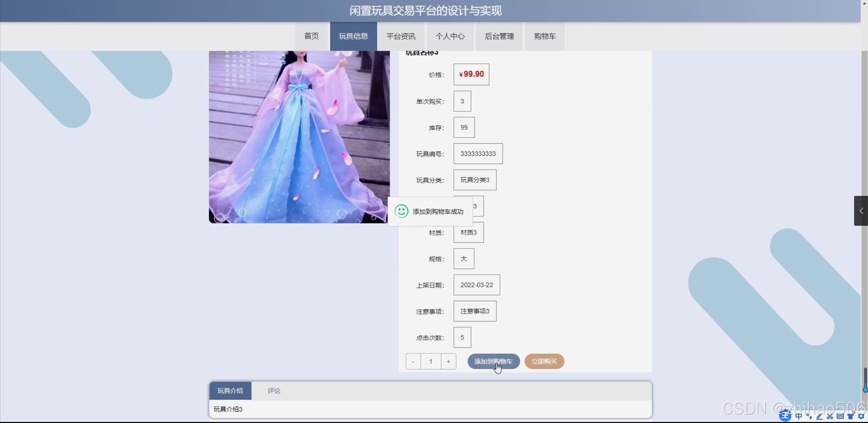Click the 库存 value 99

point(464,127)
